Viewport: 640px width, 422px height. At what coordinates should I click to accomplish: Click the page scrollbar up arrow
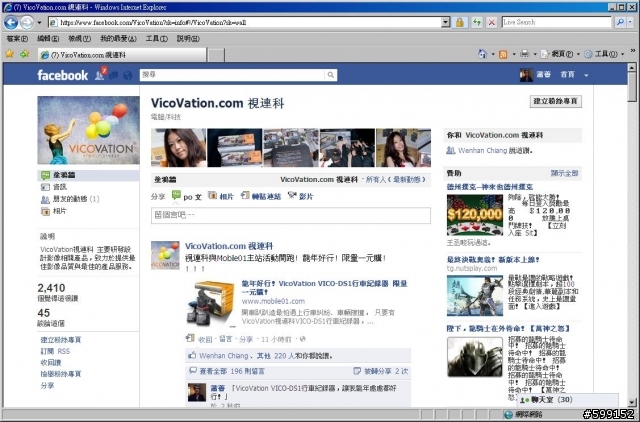[632, 68]
